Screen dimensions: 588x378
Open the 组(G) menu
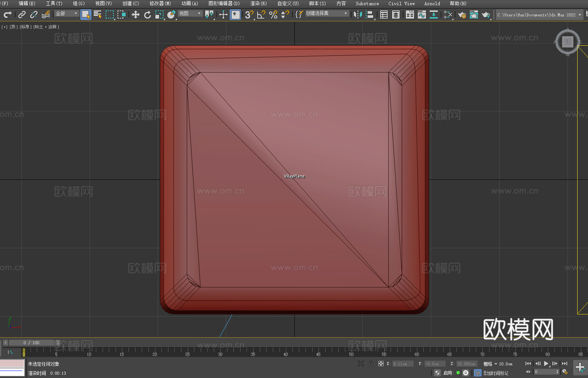(x=78, y=3)
